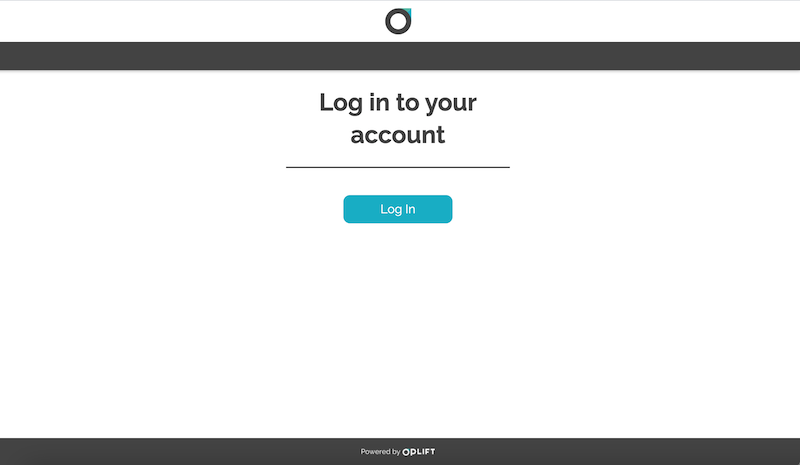800x465 pixels.
Task: Click the dark footer bar beside 'Powered by'
Action: point(204,452)
